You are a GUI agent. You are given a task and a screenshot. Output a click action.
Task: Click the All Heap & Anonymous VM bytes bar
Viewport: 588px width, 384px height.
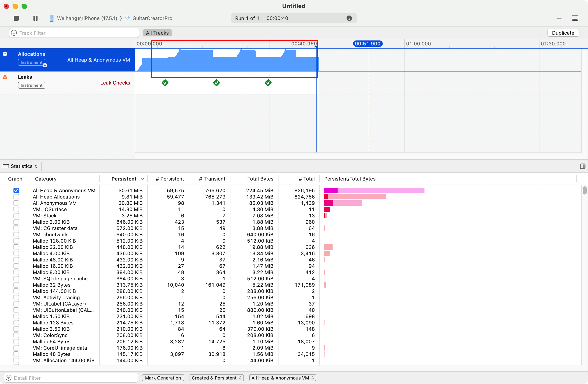[374, 190]
